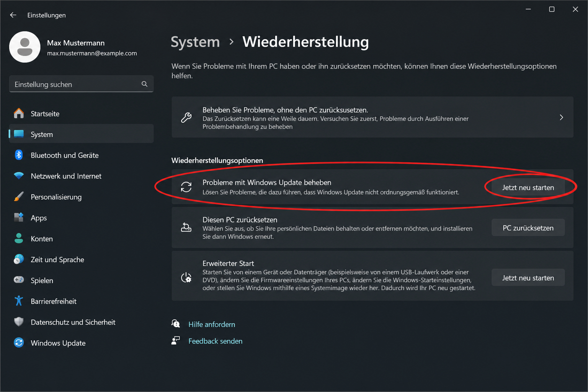Viewport: 588px width, 392px height.
Task: Open Datenschutz und Sicherheit
Action: tap(81, 322)
